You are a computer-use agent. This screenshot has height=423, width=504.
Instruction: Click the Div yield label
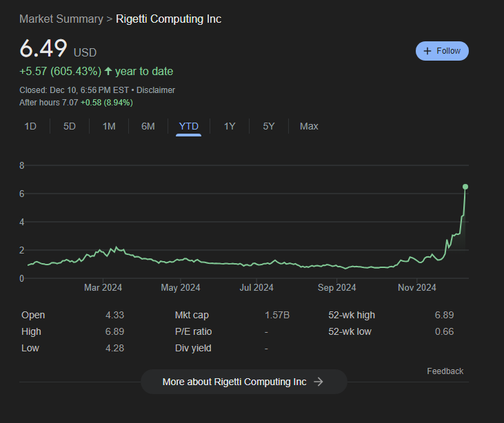(x=193, y=348)
